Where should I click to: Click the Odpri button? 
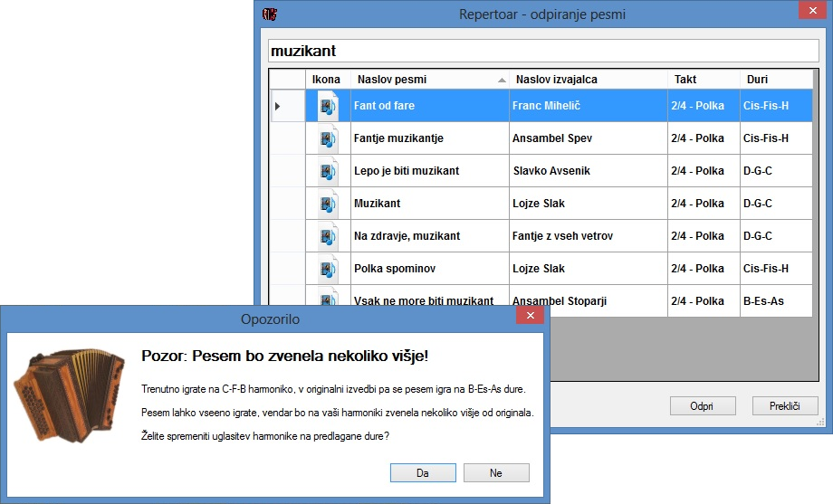coord(702,406)
